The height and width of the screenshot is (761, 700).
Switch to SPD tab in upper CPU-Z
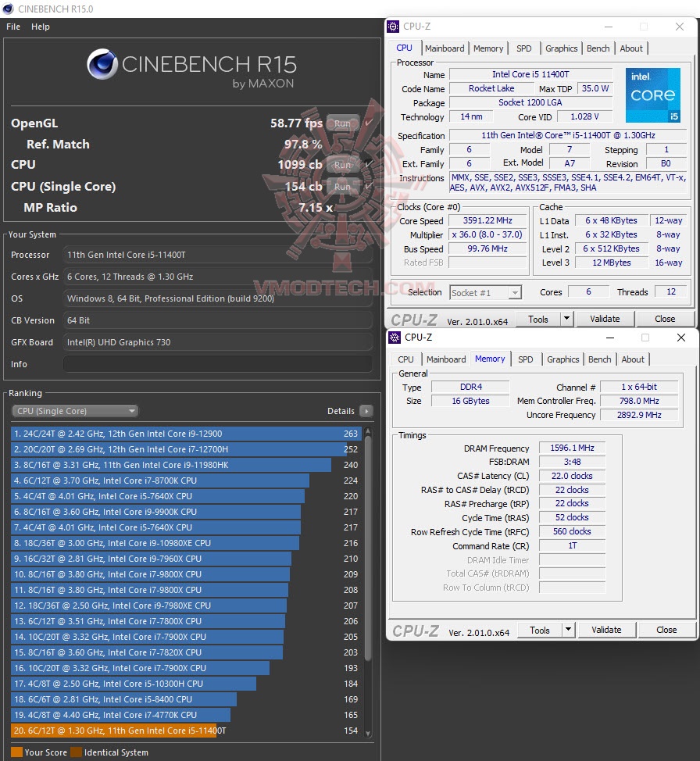tap(523, 48)
